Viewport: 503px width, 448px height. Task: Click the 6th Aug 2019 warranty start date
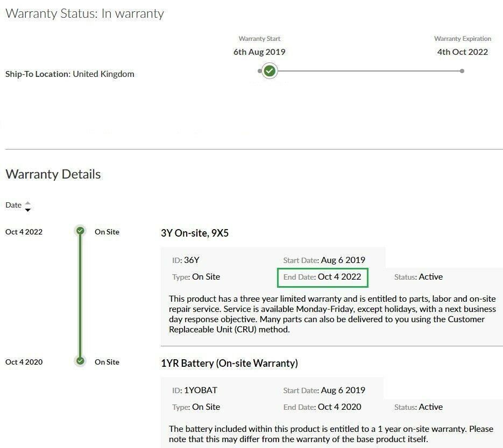(x=259, y=52)
